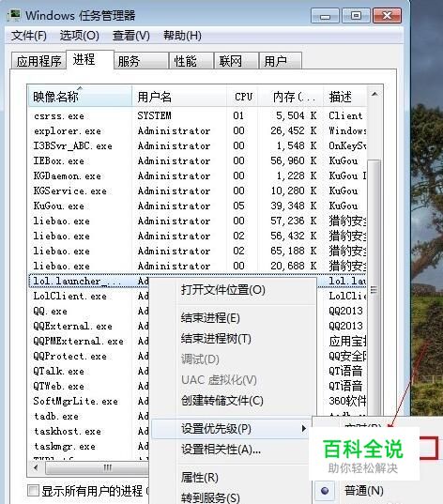Viewport: 443px width, 504px height.
Task: Click the horizontal scrollbar thumb
Action: [x=97, y=467]
